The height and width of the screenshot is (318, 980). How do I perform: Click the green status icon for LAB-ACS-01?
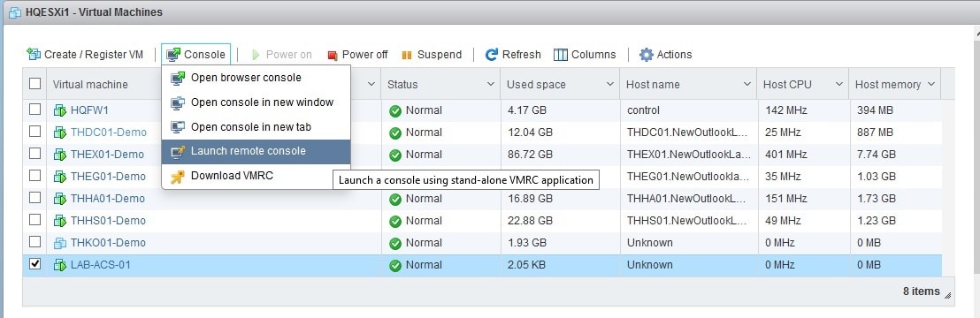tap(395, 265)
